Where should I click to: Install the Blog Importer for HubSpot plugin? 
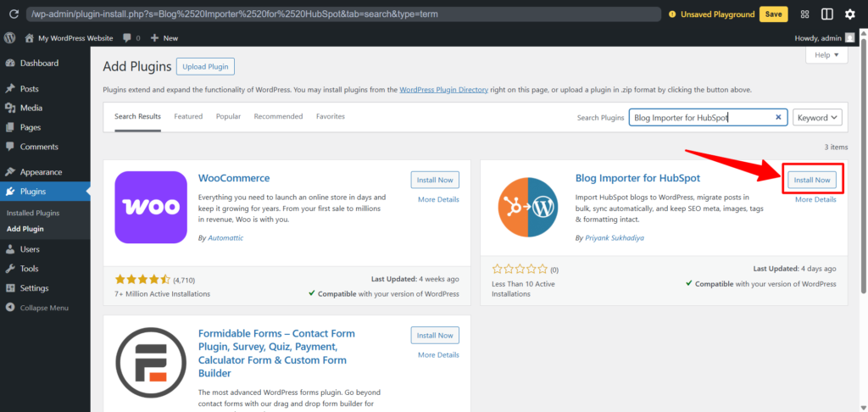[x=811, y=180]
